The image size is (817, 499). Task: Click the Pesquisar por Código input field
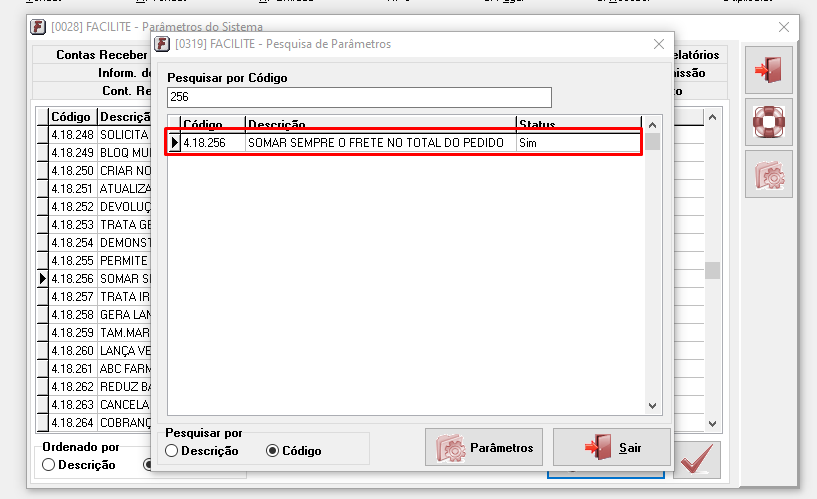[359, 97]
